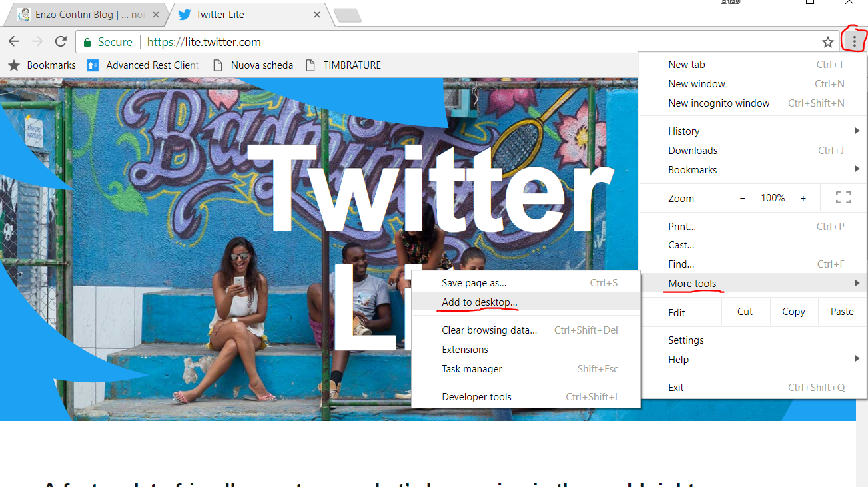This screenshot has height=487, width=868.
Task: Click the Copy button in Edit row
Action: (x=793, y=312)
